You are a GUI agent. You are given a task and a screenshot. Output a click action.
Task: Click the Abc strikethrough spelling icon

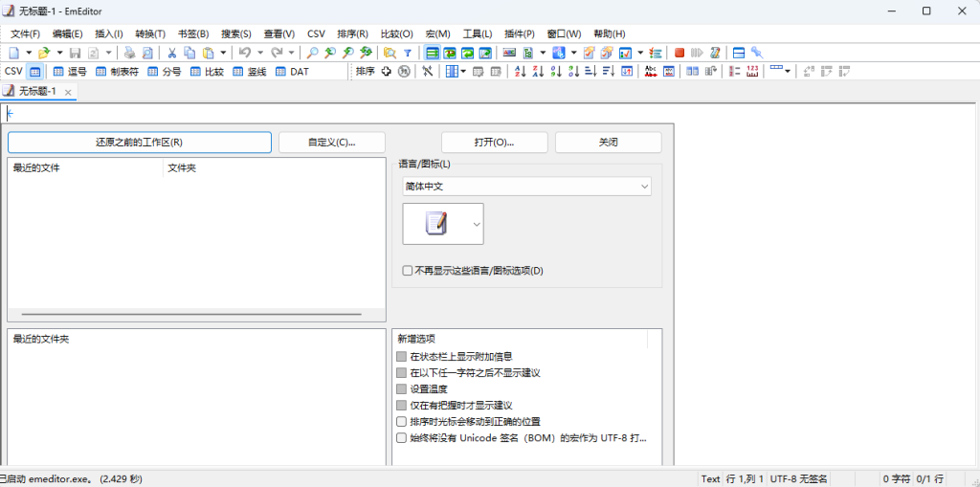[651, 71]
